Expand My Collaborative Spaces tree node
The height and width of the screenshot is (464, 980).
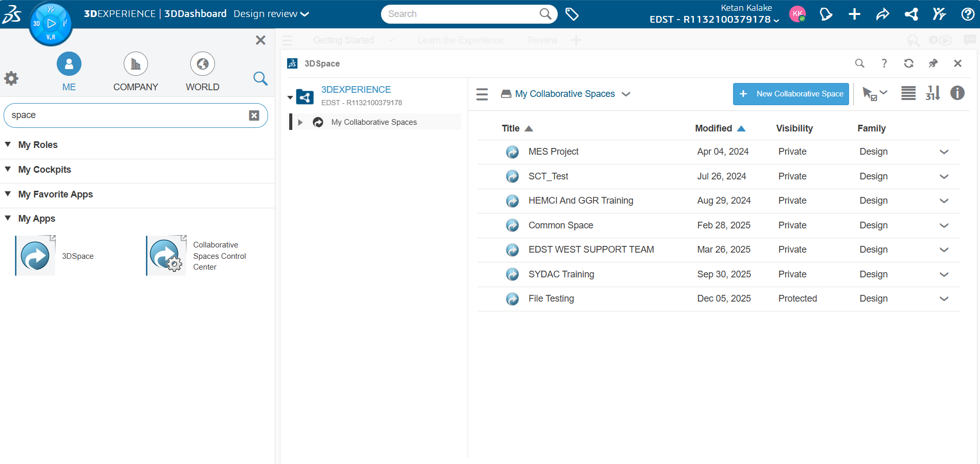point(300,122)
